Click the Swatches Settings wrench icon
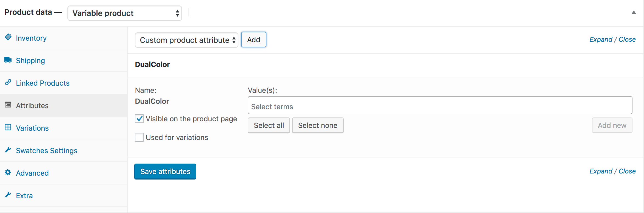644x213 pixels. pyautogui.click(x=8, y=150)
